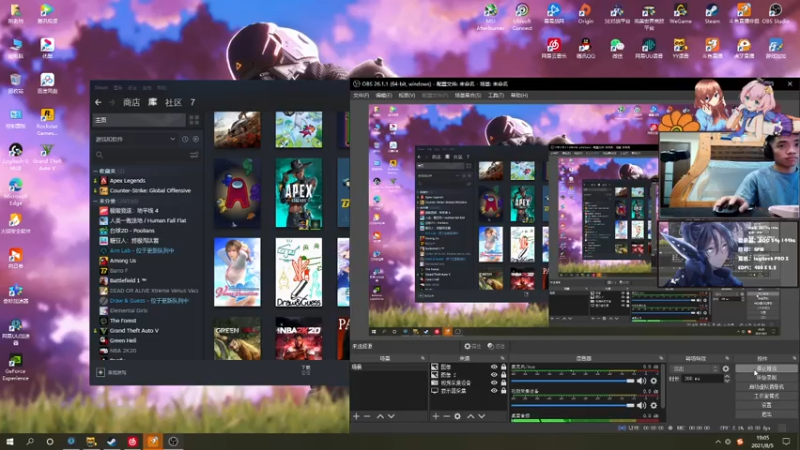The height and width of the screenshot is (450, 800).
Task: Open the 工具(T) menu in OBS
Action: pyautogui.click(x=495, y=95)
